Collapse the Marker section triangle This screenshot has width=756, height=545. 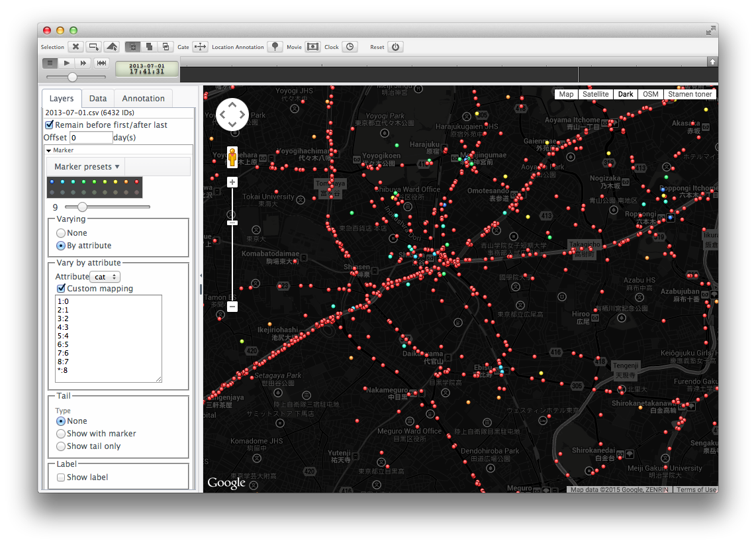[49, 150]
